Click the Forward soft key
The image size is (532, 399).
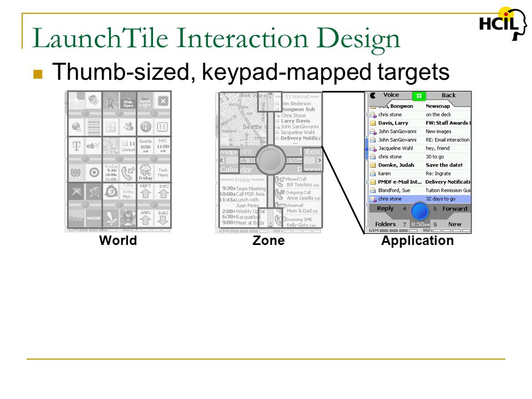pyautogui.click(x=454, y=209)
